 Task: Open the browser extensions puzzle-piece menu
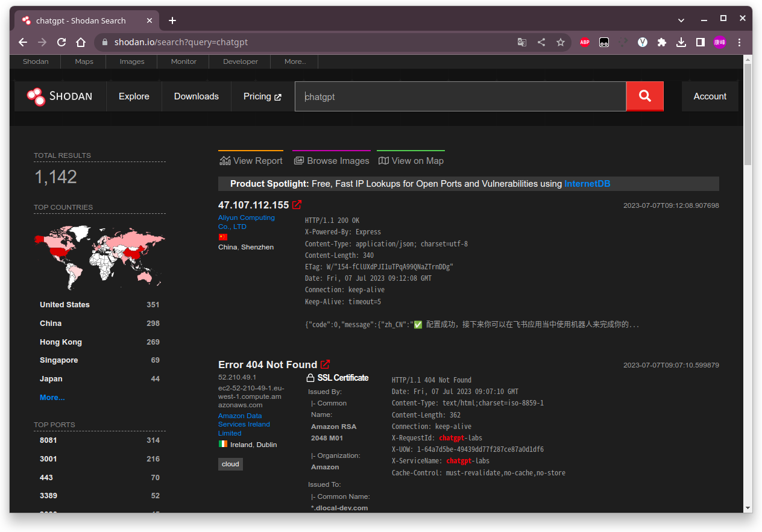point(662,42)
